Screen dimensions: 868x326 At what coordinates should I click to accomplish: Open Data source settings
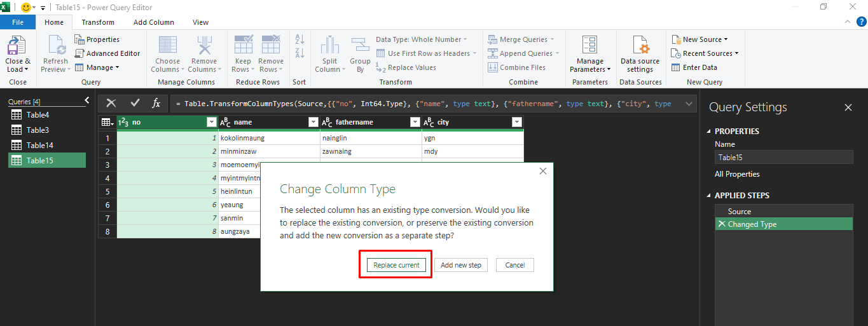[640, 53]
